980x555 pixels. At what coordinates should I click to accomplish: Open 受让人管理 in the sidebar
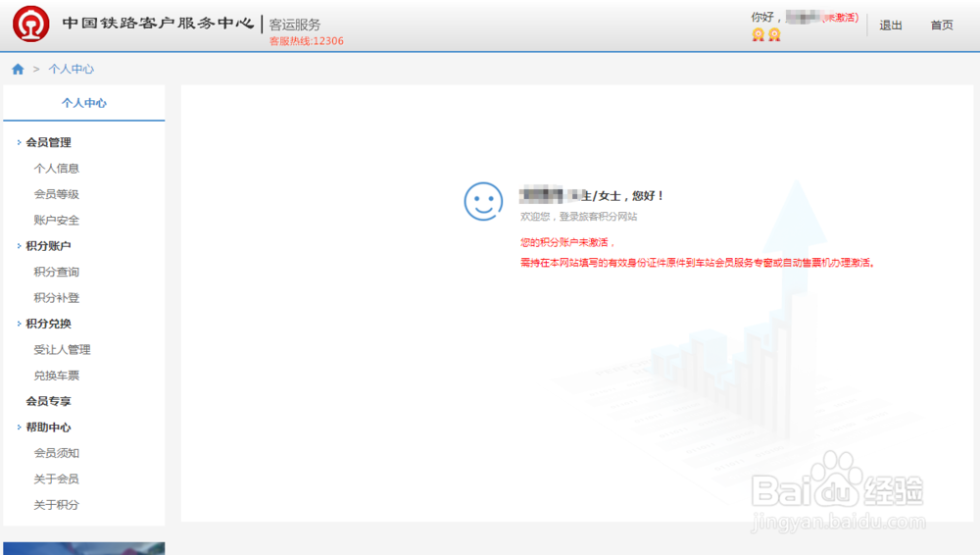pos(62,350)
